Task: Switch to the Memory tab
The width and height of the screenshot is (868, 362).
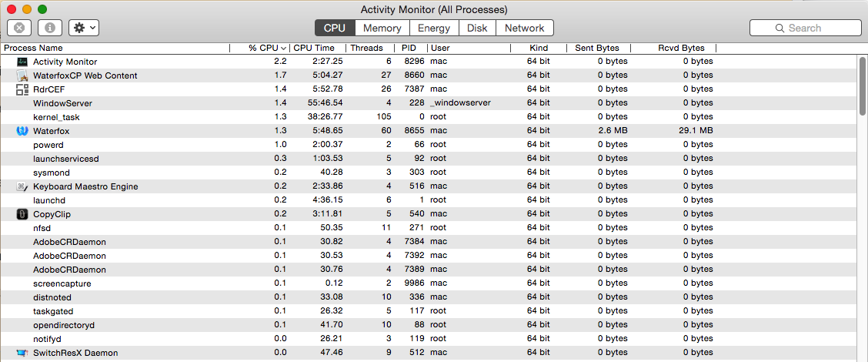Action: tap(382, 28)
